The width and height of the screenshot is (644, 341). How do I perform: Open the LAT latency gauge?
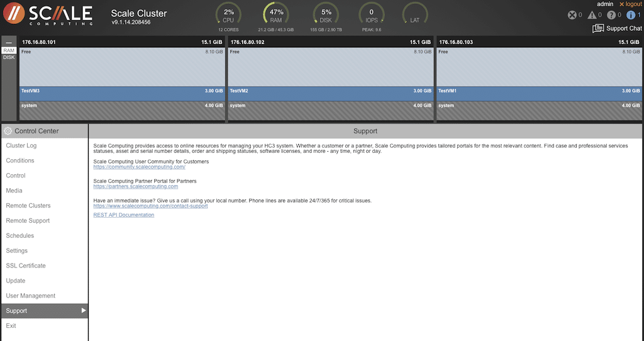point(415,15)
